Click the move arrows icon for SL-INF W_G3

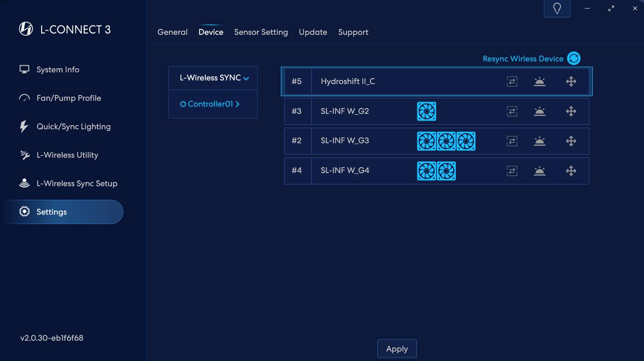click(x=571, y=141)
